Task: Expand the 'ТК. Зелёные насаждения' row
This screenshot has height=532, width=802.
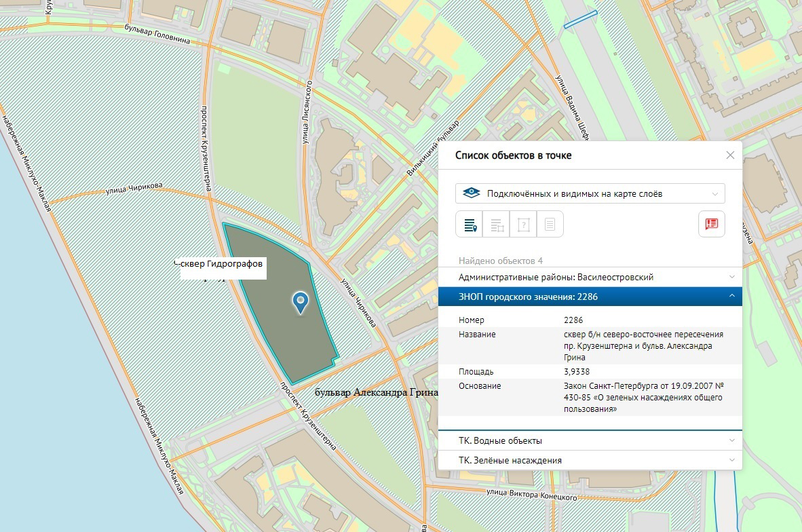Action: (590, 460)
